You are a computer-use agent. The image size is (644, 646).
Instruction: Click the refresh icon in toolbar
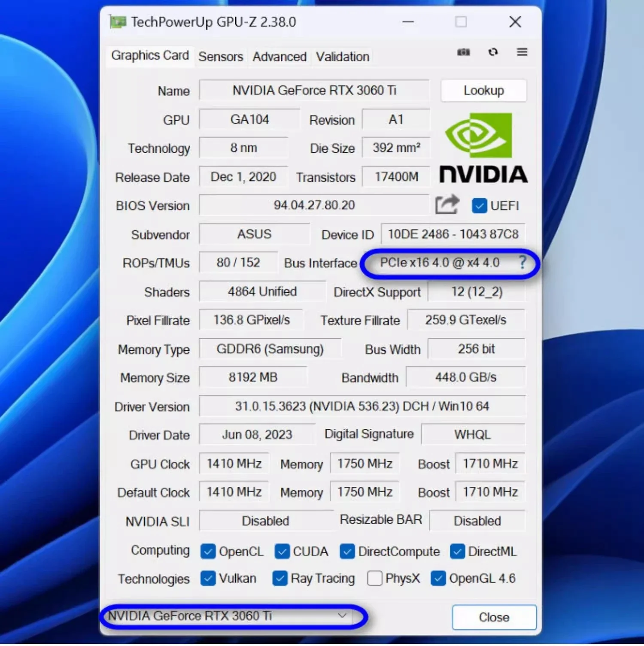point(493,52)
